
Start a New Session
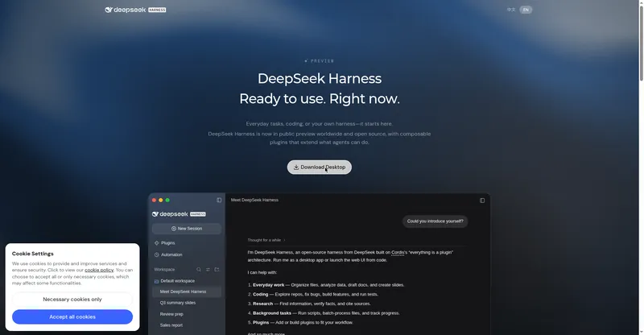187,229
